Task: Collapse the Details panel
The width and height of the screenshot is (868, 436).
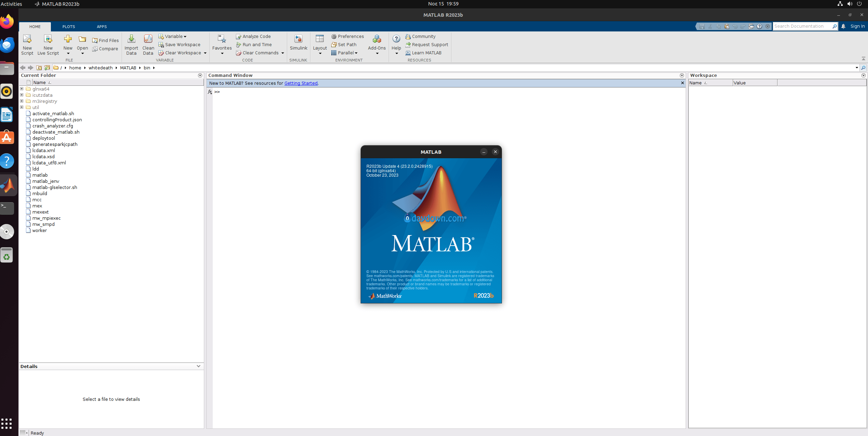Action: click(198, 366)
